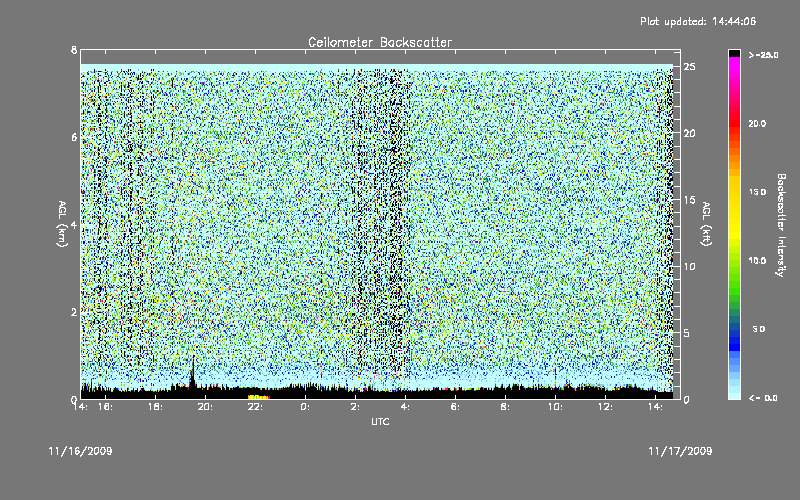Click the ">-25.0" colorbar maximum label
The height and width of the screenshot is (500, 800).
click(x=763, y=55)
